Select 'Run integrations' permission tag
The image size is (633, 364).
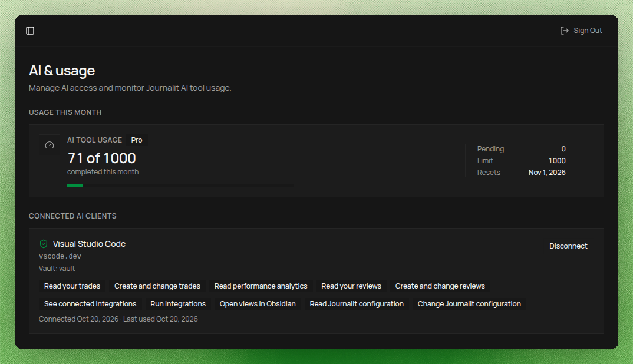(178, 304)
